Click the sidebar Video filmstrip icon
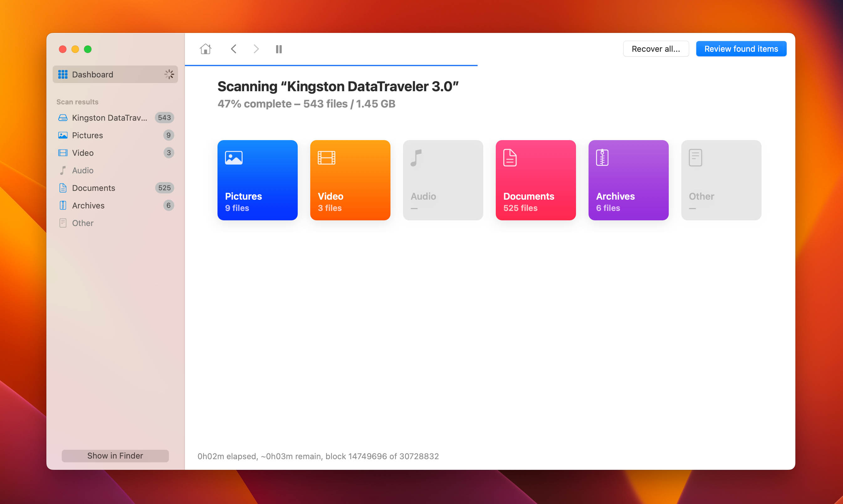 point(63,153)
